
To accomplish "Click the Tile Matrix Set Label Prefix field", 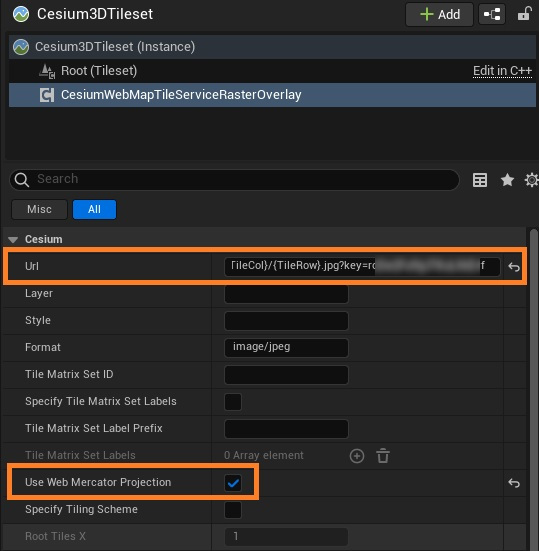I will pos(286,429).
